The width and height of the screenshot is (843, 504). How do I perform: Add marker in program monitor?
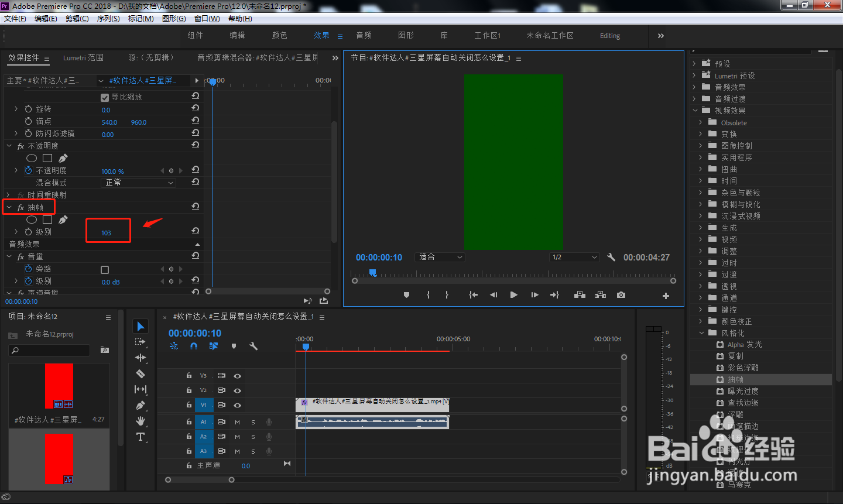tap(406, 295)
